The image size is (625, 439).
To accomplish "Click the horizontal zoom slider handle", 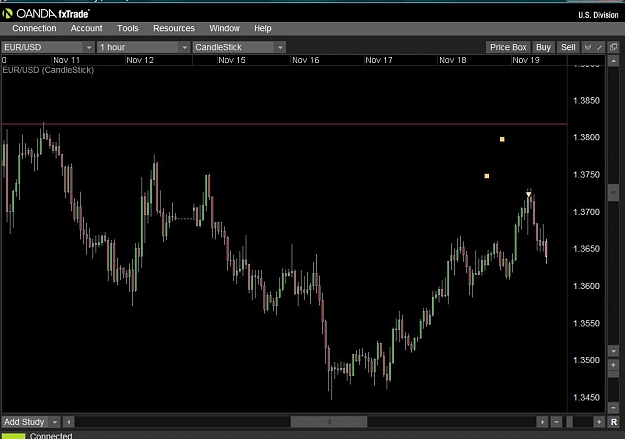I will 570,422.
